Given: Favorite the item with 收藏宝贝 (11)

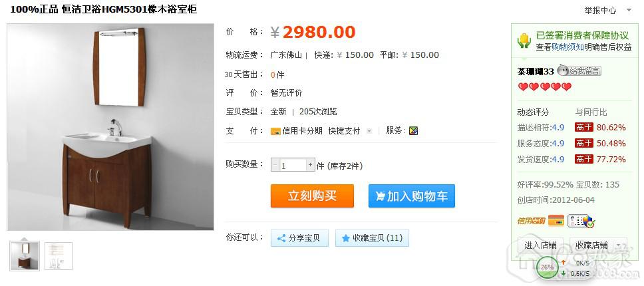Looking at the screenshot, I should click(372, 238).
